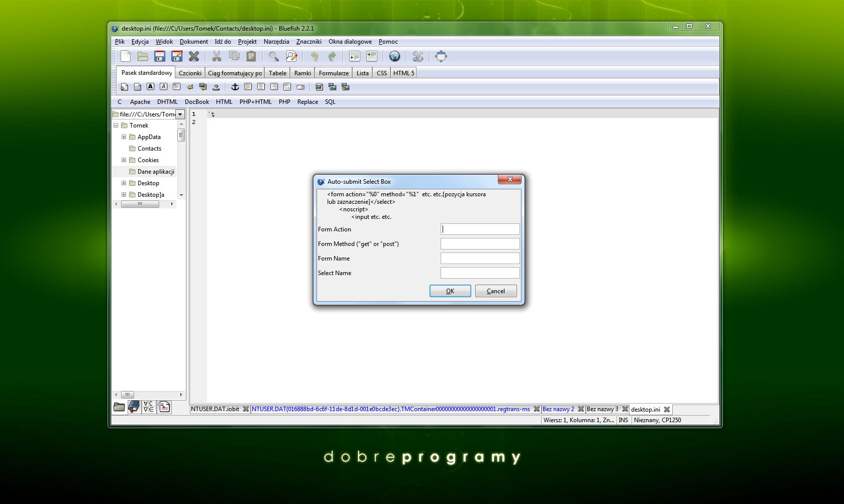The image size is (844, 504).
Task: Click the Save As floppy-with-pencil icon
Action: tap(177, 56)
